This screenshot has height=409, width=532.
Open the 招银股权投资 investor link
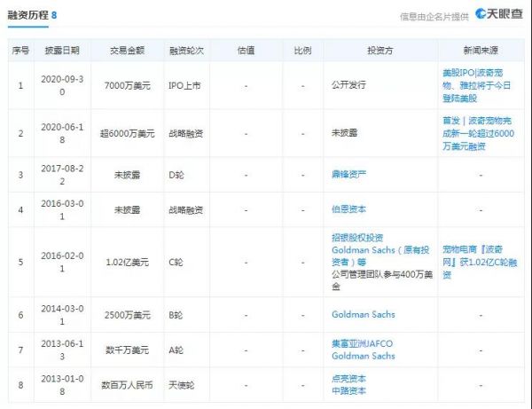click(x=357, y=238)
